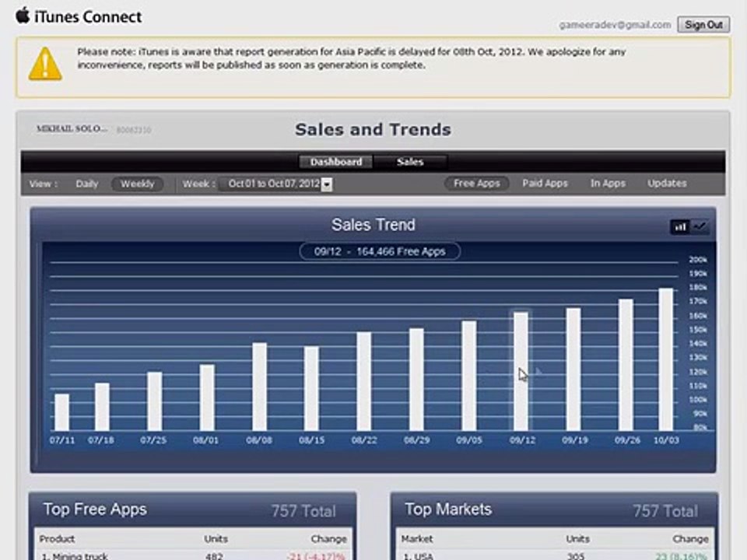
Task: Open the Sales tab
Action: coord(410,162)
